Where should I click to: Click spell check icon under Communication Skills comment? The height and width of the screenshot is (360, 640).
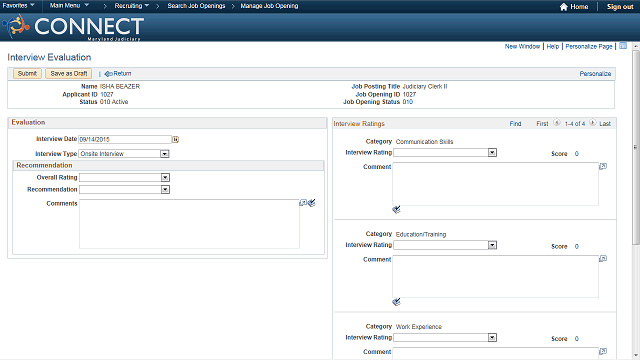click(396, 209)
